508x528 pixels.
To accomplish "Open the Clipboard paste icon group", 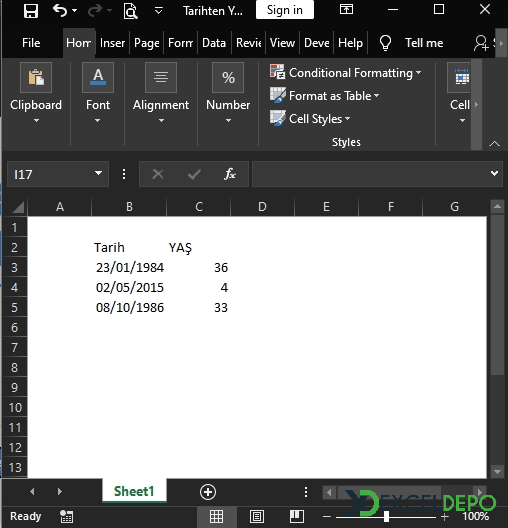I will (36, 77).
